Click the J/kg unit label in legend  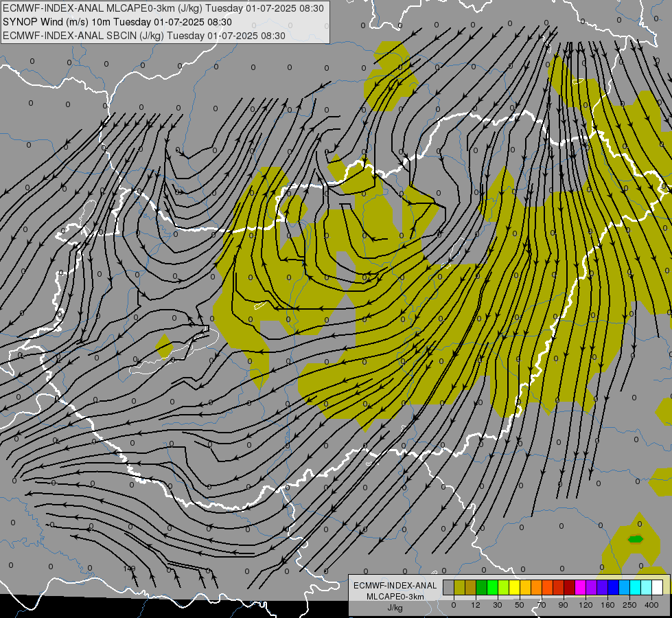(395, 608)
